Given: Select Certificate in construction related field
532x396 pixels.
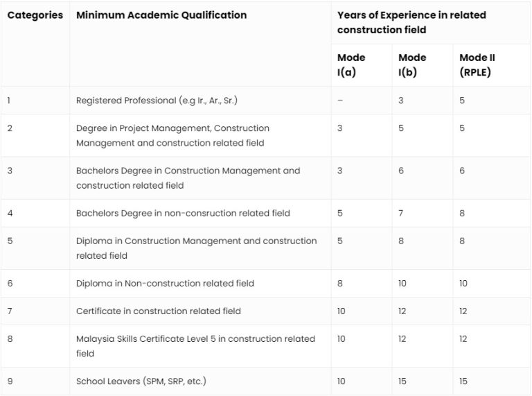Looking at the screenshot, I should click(159, 311).
